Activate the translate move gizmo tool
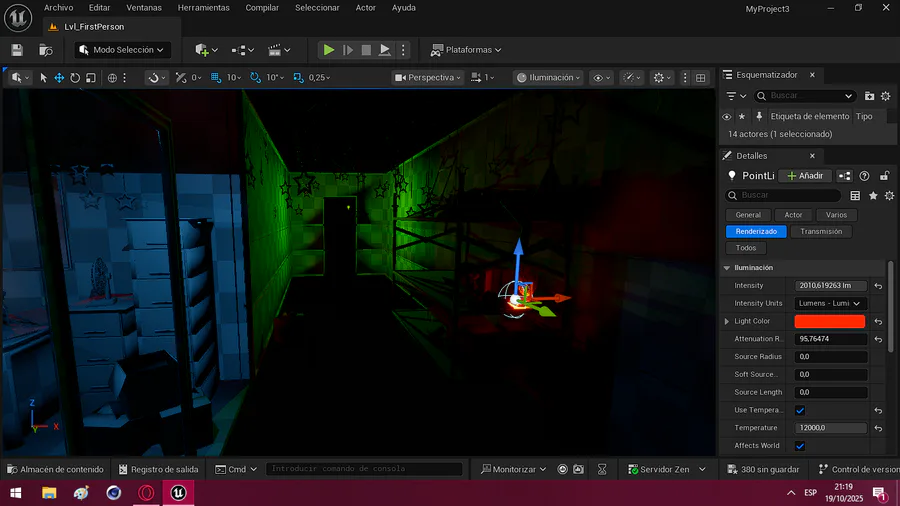This screenshot has height=506, width=900. [x=59, y=77]
